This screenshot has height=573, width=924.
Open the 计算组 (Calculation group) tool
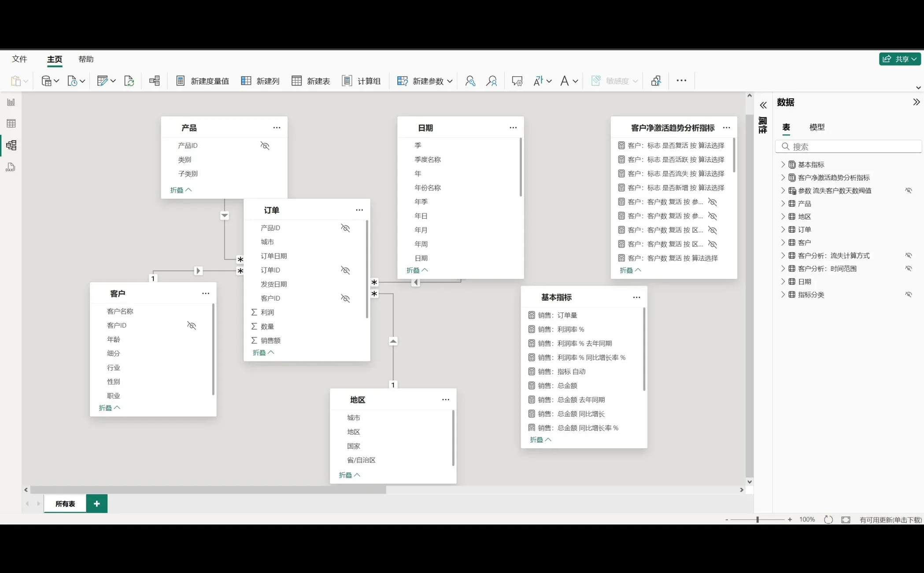361,81
